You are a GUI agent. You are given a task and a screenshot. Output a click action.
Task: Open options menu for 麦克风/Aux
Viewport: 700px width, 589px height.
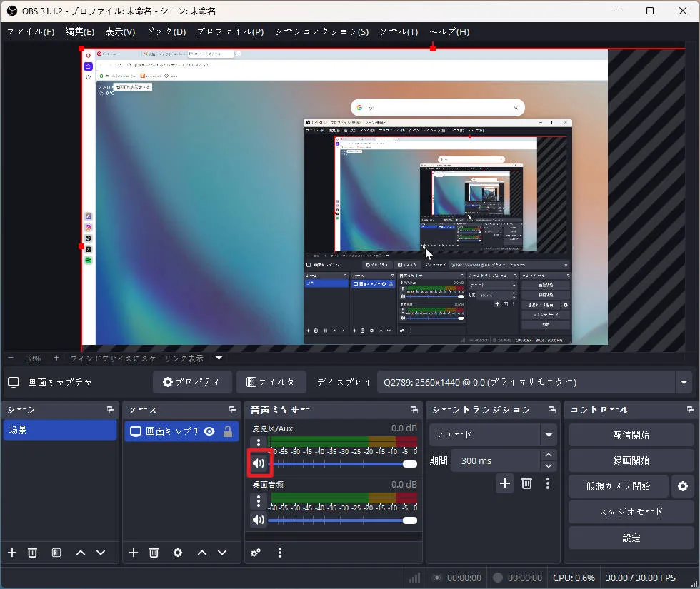(259, 443)
